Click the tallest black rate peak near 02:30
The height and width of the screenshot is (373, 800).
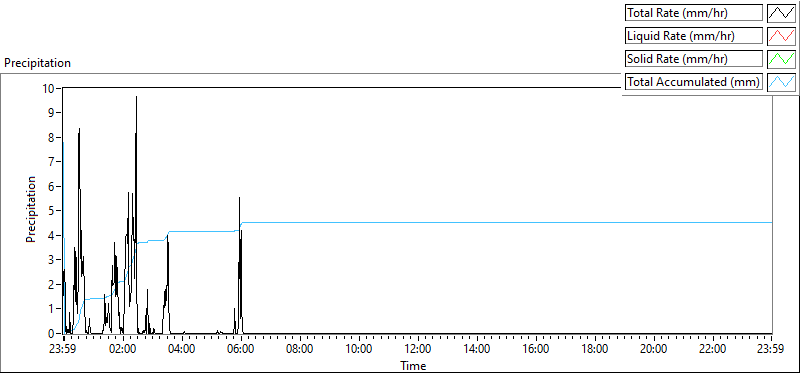[136, 97]
